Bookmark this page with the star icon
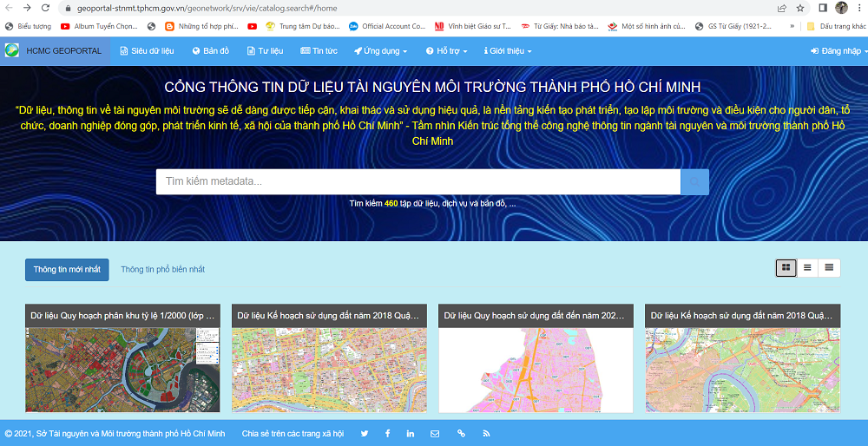This screenshot has height=446, width=868. [x=799, y=8]
